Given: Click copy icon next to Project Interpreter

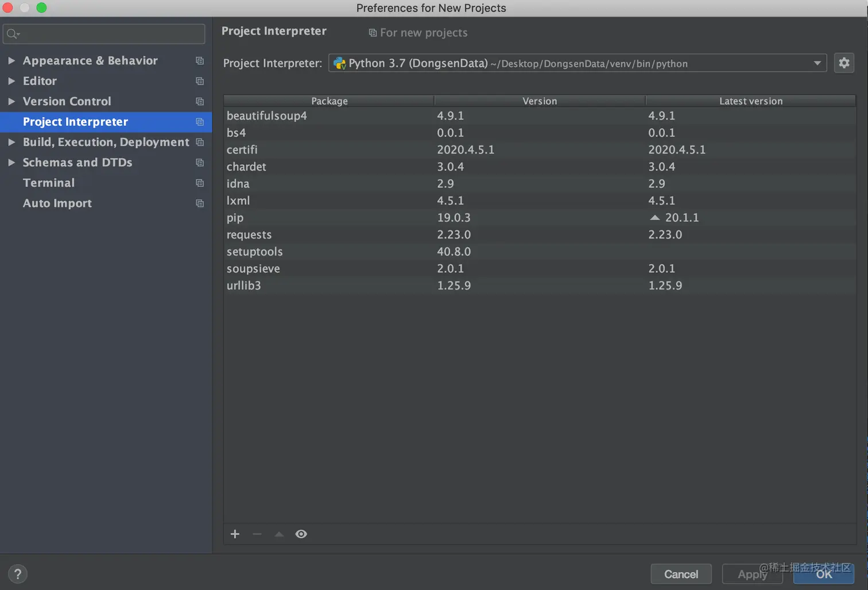Looking at the screenshot, I should click(x=200, y=122).
